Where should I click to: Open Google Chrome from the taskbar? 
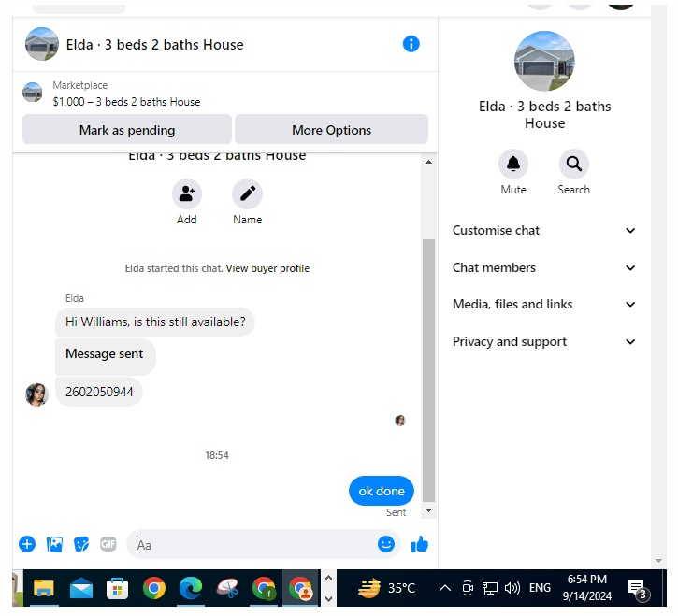pyautogui.click(x=154, y=588)
